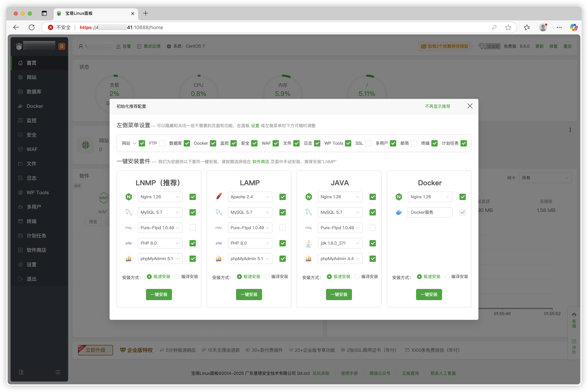Viewport: 588px width, 392px height.
Task: Expand the PHP 8.0 dropdown in LNMP
Action: pyautogui.click(x=160, y=243)
